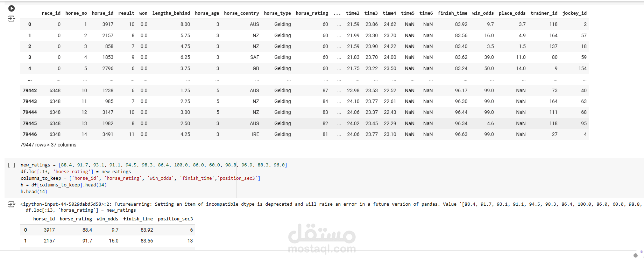This screenshot has width=644, height=260.
Task: Click the place_odds column header
Action: pos(512,13)
